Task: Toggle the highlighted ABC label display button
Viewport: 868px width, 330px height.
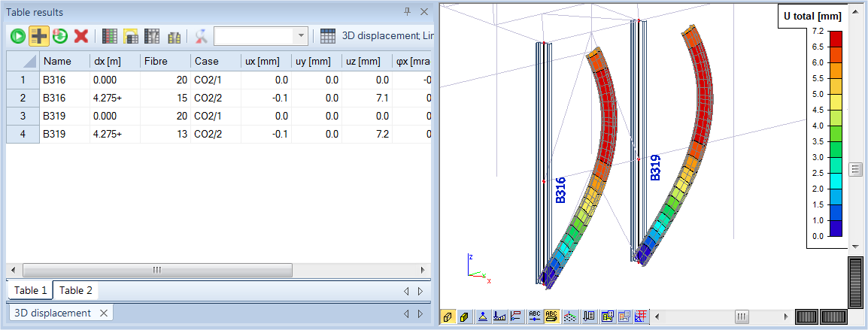Action: coord(552,316)
